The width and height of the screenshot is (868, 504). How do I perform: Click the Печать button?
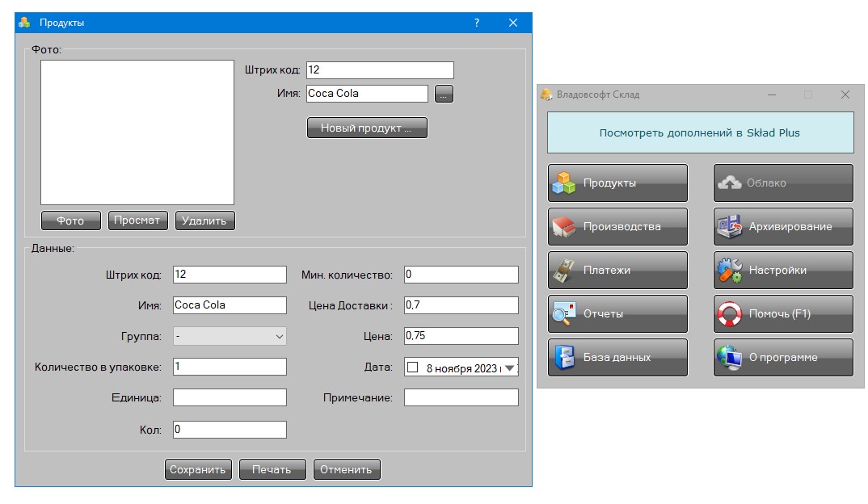coord(272,470)
